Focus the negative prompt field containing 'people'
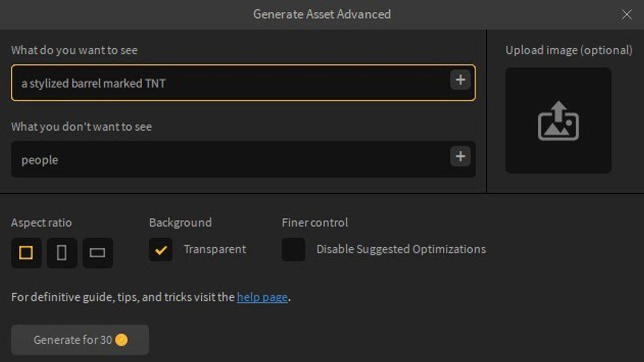 pyautogui.click(x=225, y=160)
